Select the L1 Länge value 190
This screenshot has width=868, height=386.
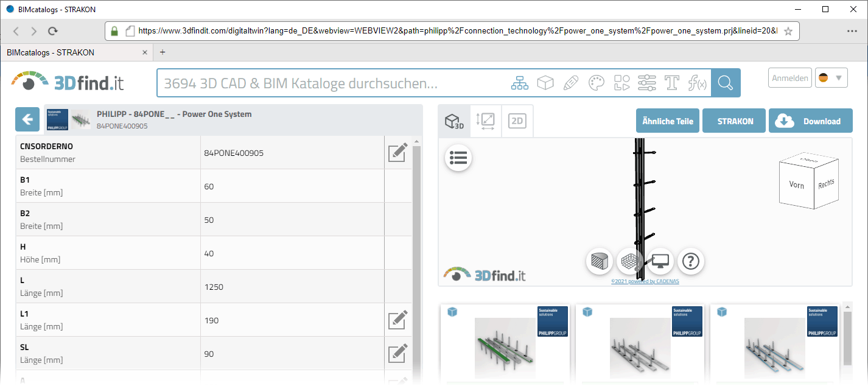[292, 320]
